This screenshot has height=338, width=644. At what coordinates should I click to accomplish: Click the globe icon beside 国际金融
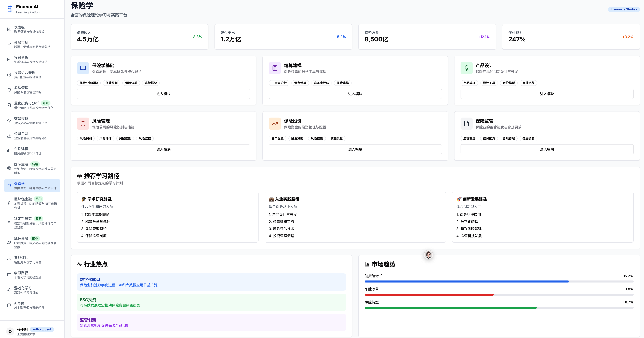pos(9,168)
